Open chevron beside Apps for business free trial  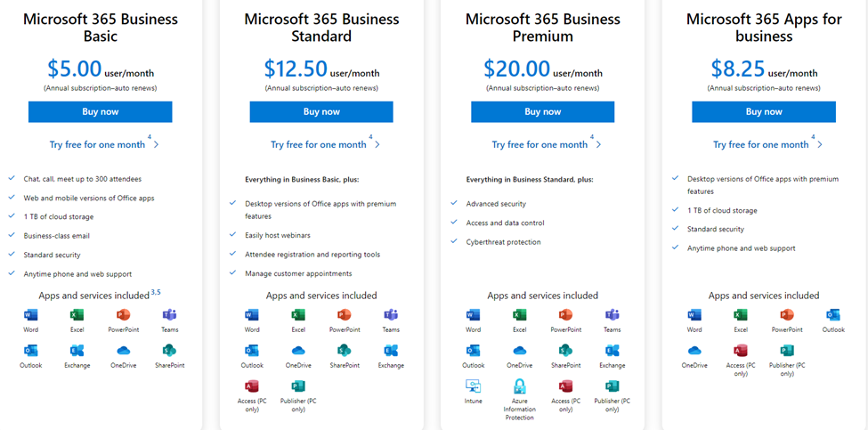pyautogui.click(x=820, y=144)
